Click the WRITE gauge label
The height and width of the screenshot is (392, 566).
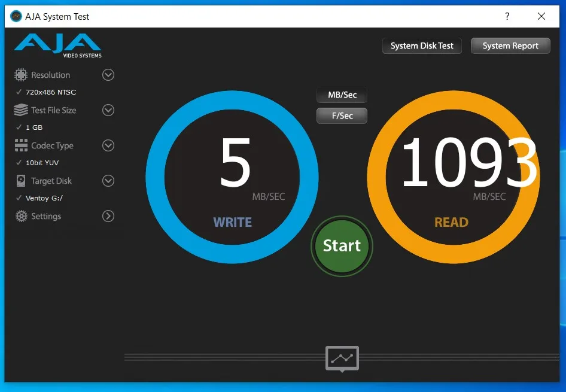click(233, 223)
